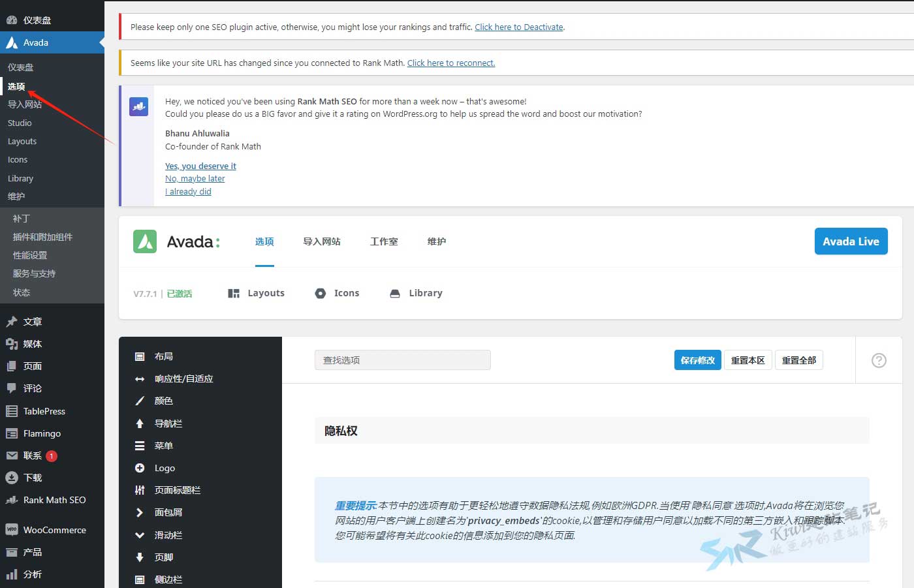Screen dimensions: 914x588
Task: Open the 页脚 footer settings
Action: click(x=163, y=557)
